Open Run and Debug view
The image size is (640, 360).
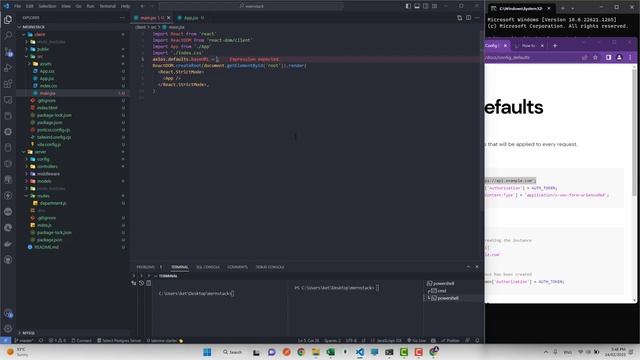(x=8, y=68)
